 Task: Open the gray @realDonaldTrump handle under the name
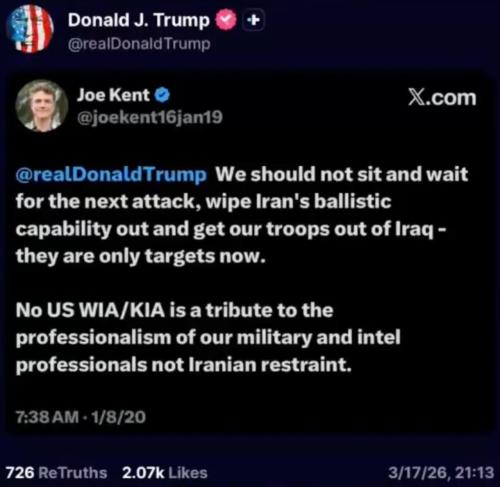click(139, 44)
